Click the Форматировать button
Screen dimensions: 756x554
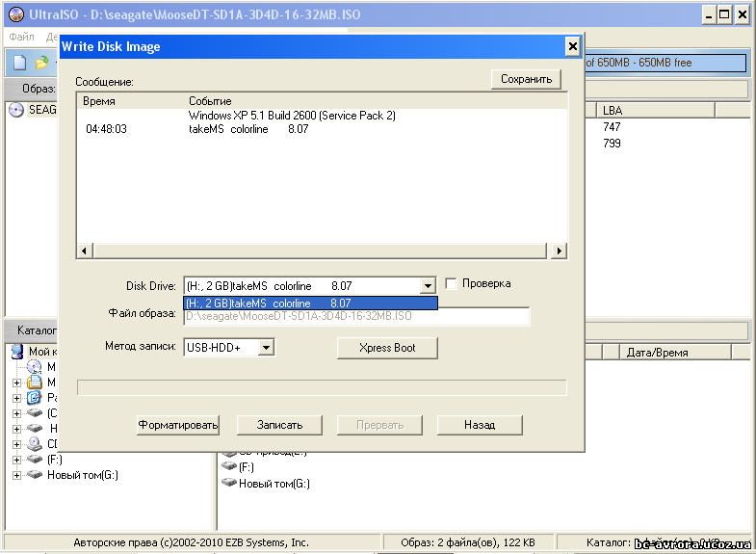point(178,425)
